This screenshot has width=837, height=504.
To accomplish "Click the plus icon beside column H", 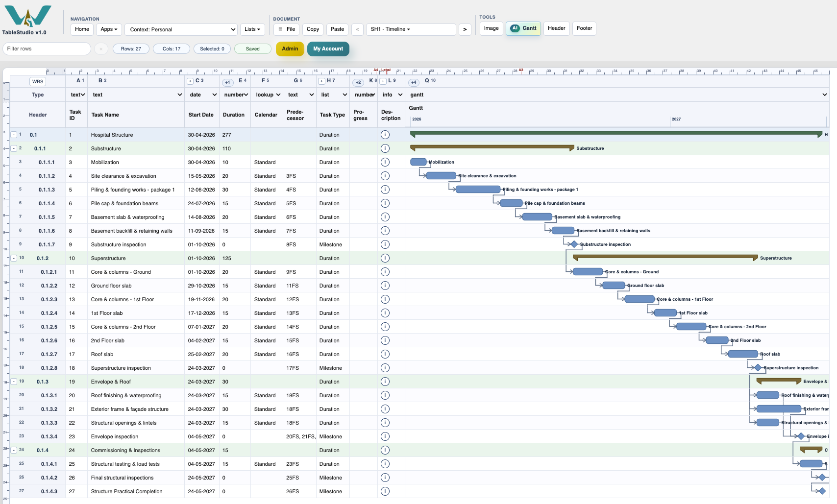I will [321, 81].
